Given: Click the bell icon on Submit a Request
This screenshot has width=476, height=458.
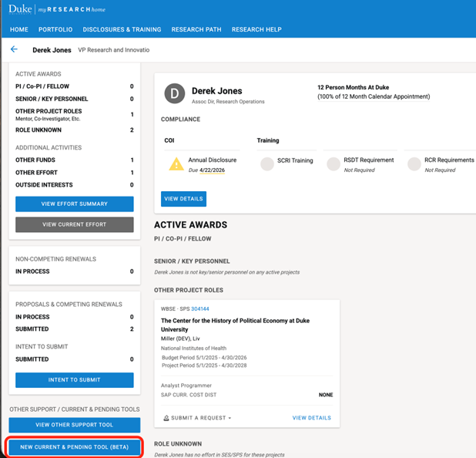Looking at the screenshot, I should 166,418.
